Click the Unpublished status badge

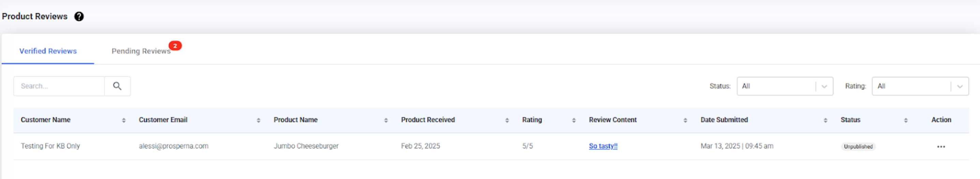858,147
